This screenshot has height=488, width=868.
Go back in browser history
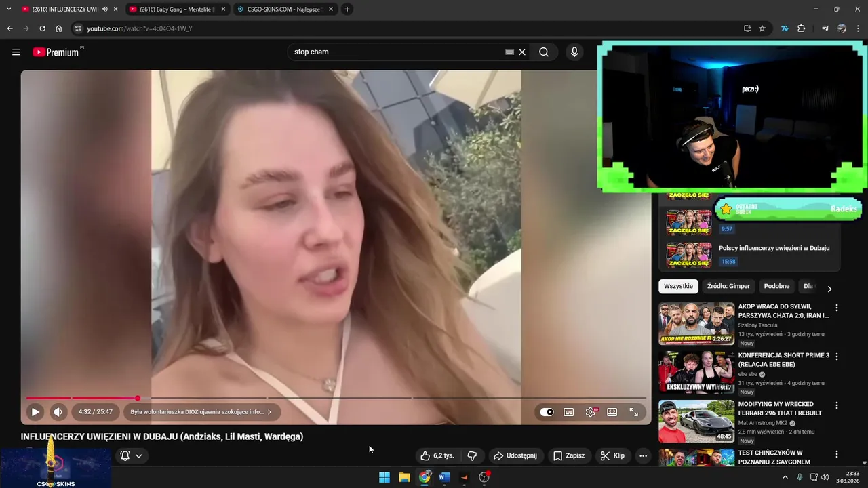coord(10,28)
